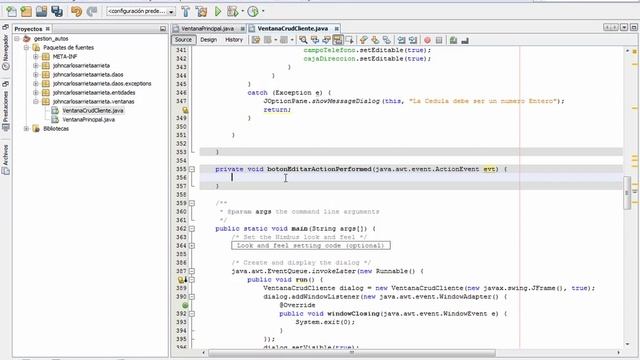
Task: Collapse the botonEditarActionPerformed fold at line 355
Action: pyautogui.click(x=192, y=169)
